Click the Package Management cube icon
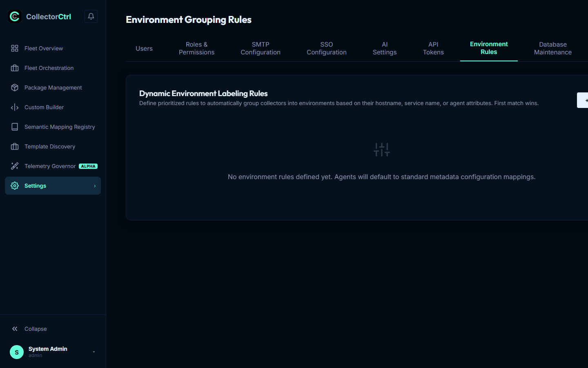 pyautogui.click(x=15, y=88)
